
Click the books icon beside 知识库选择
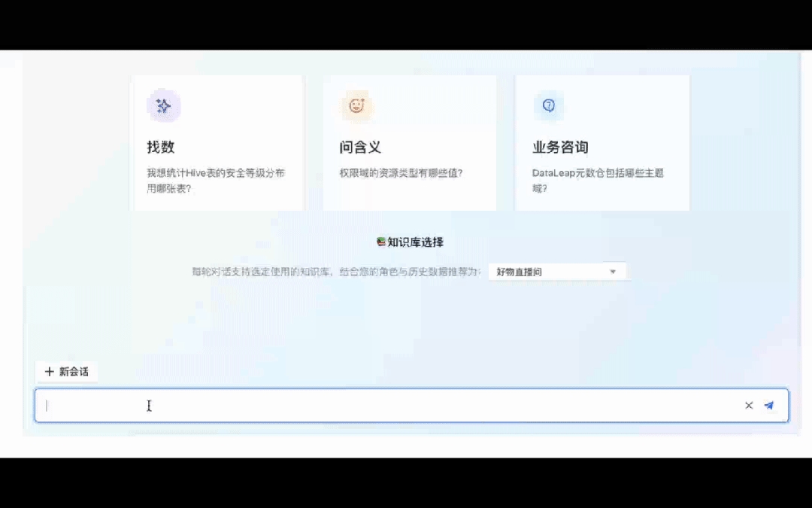tap(380, 242)
